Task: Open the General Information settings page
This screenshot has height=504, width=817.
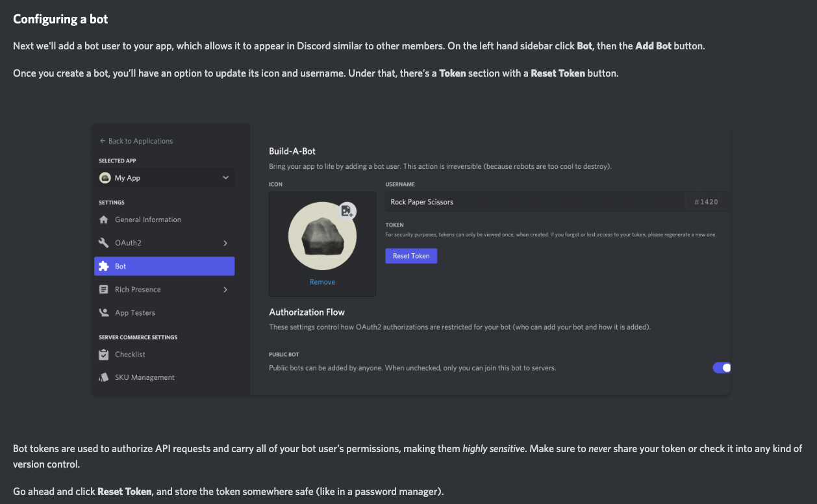Action: (148, 220)
